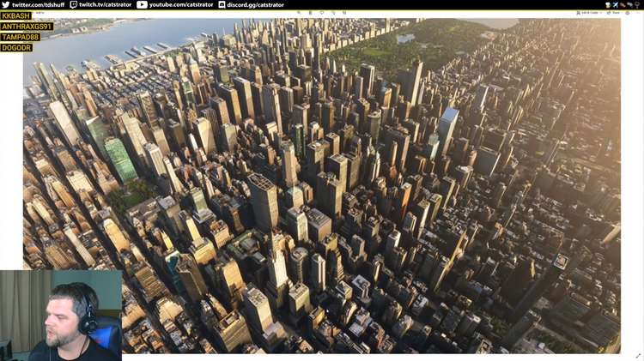Click the heart favorite icon in Photos toolbar
The height and width of the screenshot is (361, 644).
click(322, 13)
